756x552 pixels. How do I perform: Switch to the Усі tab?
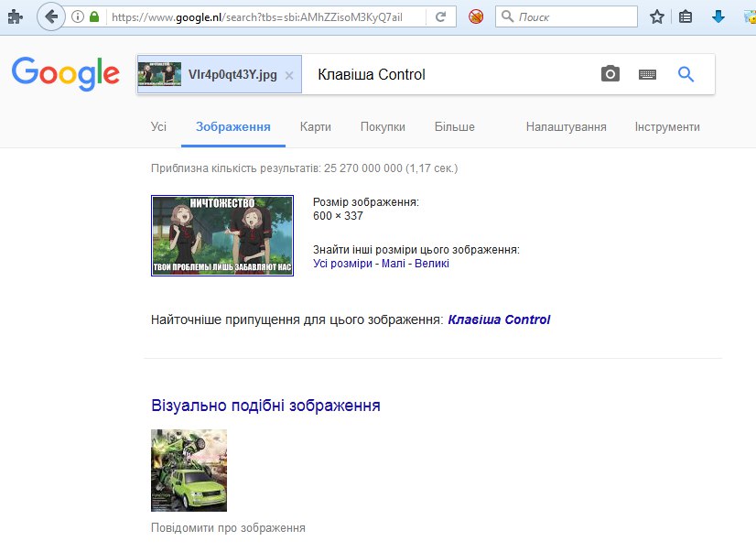point(158,127)
